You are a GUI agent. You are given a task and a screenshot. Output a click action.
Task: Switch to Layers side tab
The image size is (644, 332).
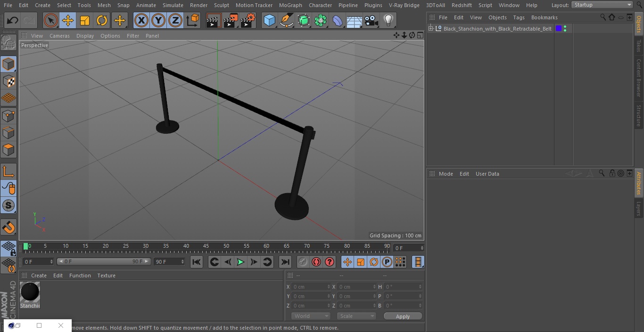click(x=639, y=209)
